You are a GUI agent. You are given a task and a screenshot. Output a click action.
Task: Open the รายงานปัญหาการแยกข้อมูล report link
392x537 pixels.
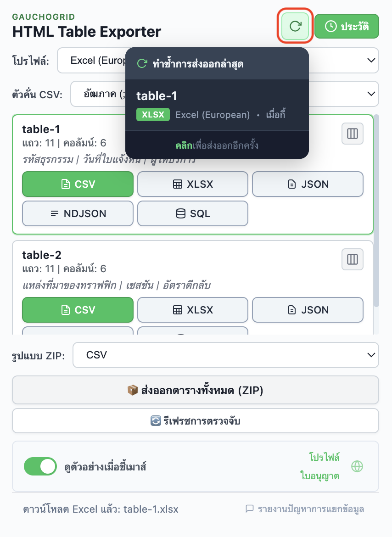(305, 509)
